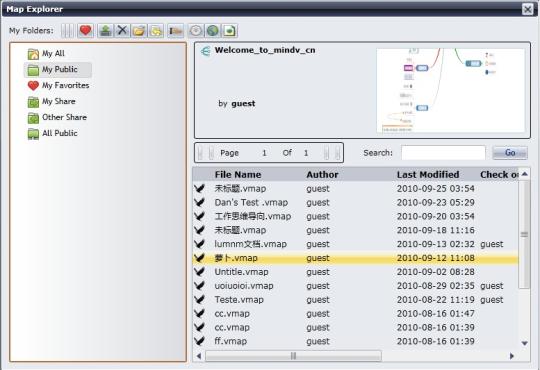Go to previous page in pager

click(x=211, y=153)
